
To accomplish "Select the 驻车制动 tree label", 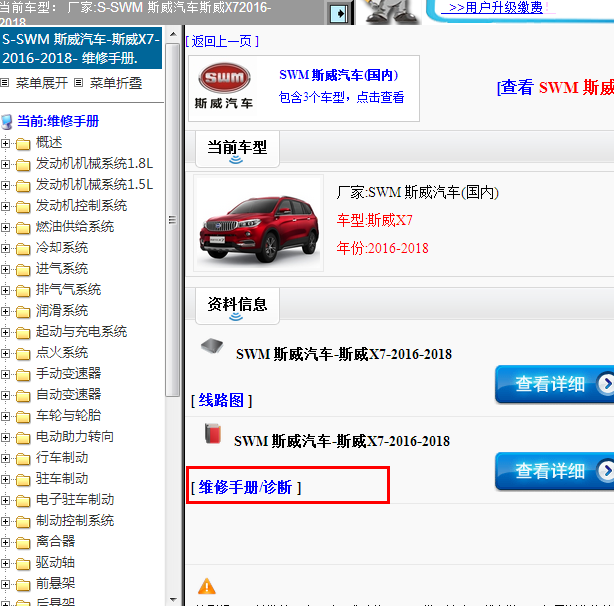I will point(62,478).
